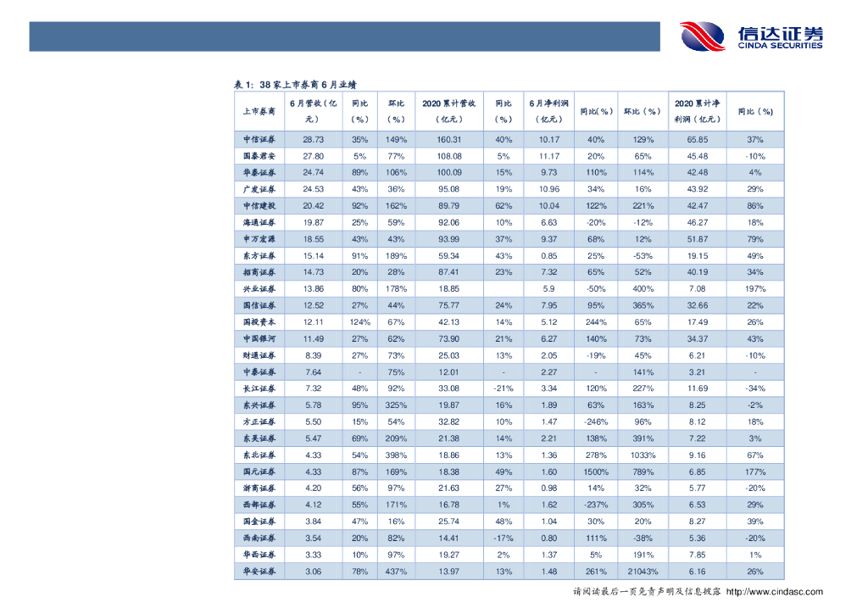Select the 华泰证券 row label

coord(259,173)
